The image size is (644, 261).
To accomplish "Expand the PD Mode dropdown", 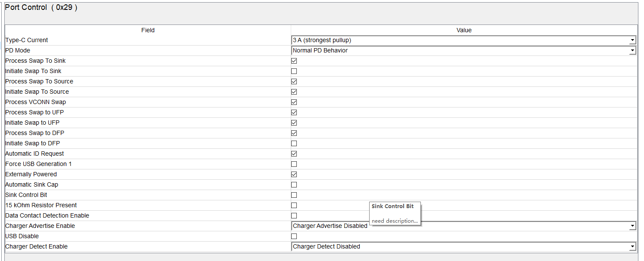I will [463, 50].
